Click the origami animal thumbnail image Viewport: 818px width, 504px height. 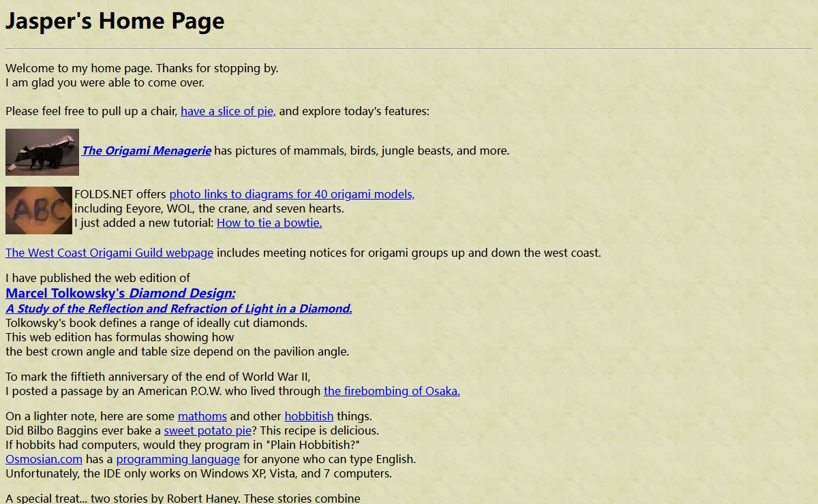pos(42,152)
